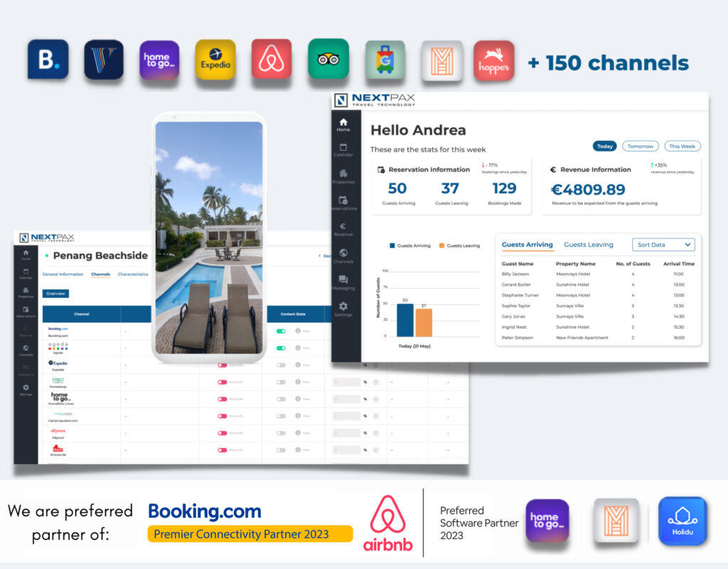Click the Hopper rabbit app icon
Image resolution: width=728 pixels, height=569 pixels.
click(x=494, y=60)
